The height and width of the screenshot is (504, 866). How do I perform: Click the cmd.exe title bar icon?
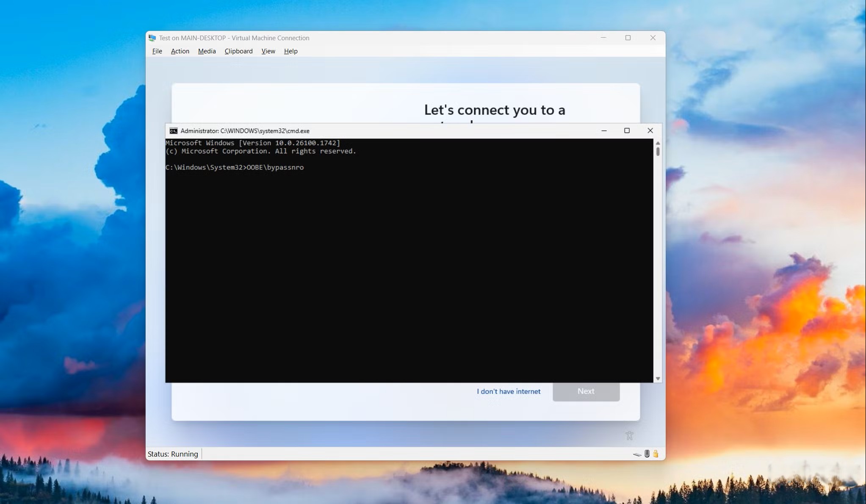pyautogui.click(x=173, y=131)
